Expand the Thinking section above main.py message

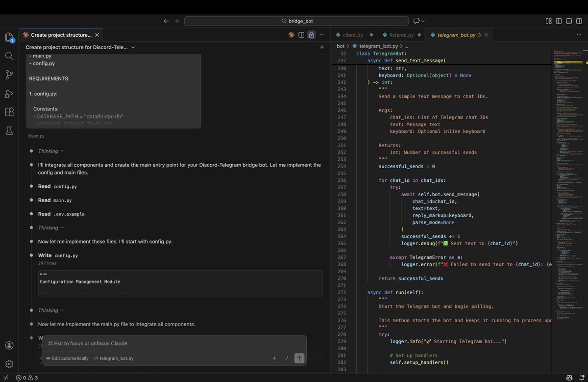pos(50,310)
